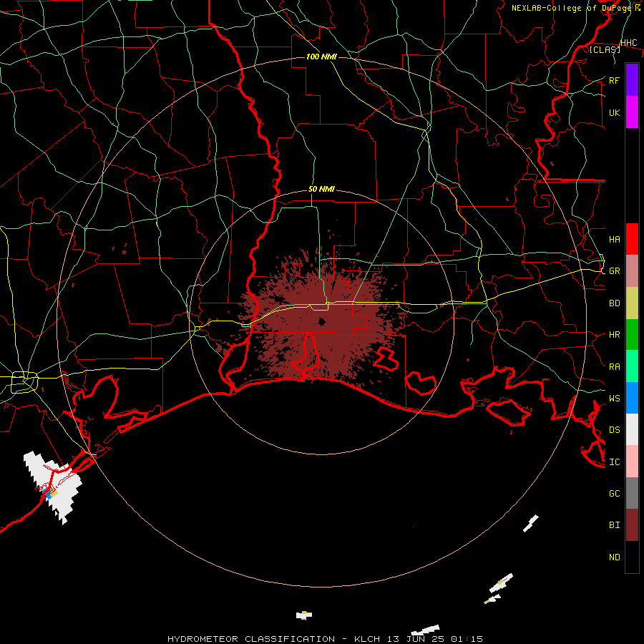Pick the HR green legend swatch

click(x=632, y=335)
